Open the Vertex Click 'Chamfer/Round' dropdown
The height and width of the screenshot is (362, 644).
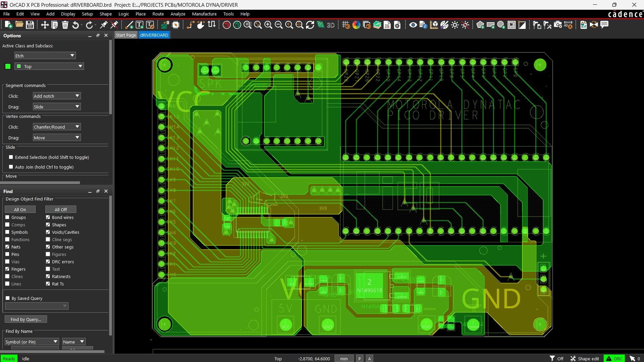coord(56,127)
